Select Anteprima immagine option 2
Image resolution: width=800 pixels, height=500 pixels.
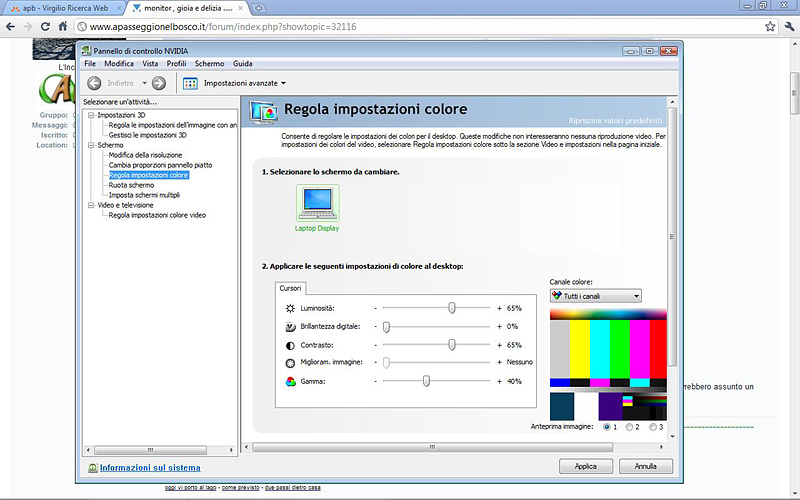[x=629, y=427]
